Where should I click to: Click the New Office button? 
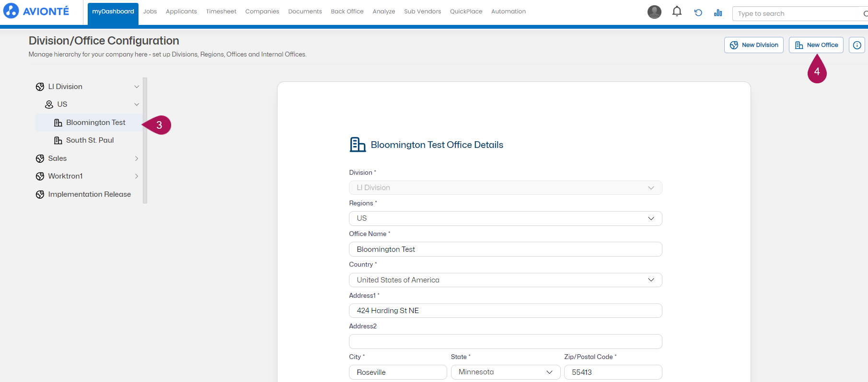click(x=816, y=45)
